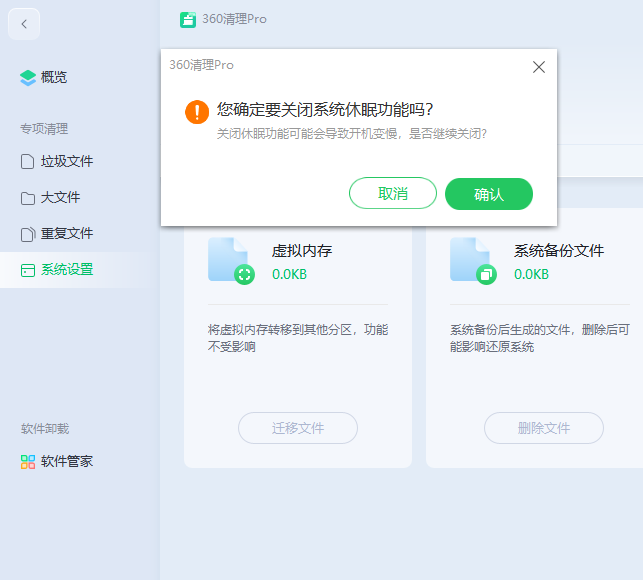Click the 迁移文件 button

click(298, 428)
